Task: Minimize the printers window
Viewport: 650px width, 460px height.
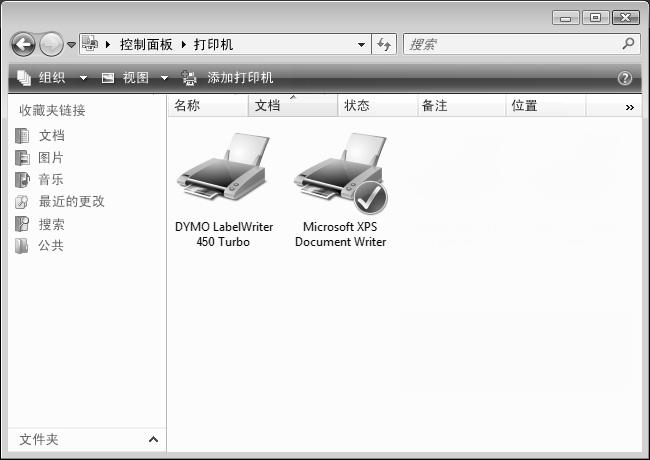Action: 565,18
